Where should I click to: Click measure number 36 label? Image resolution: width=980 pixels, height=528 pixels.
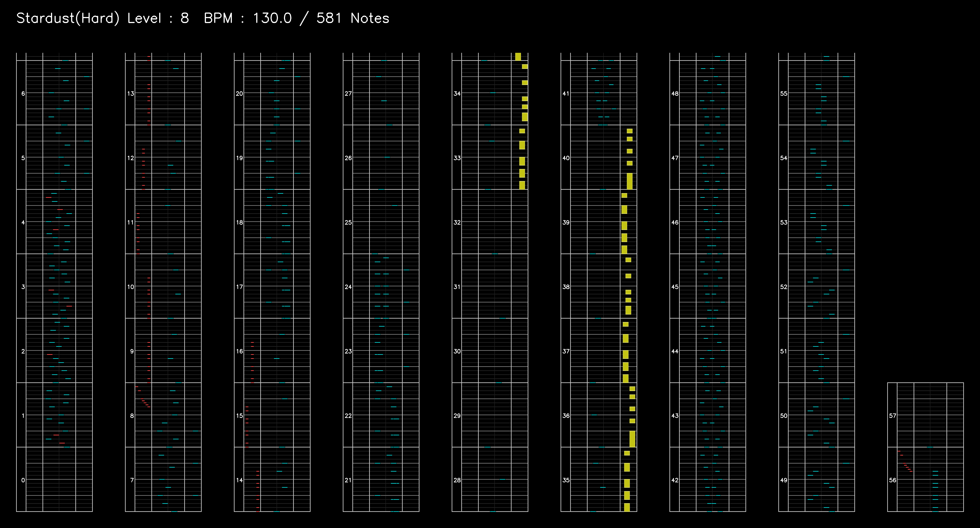(566, 416)
